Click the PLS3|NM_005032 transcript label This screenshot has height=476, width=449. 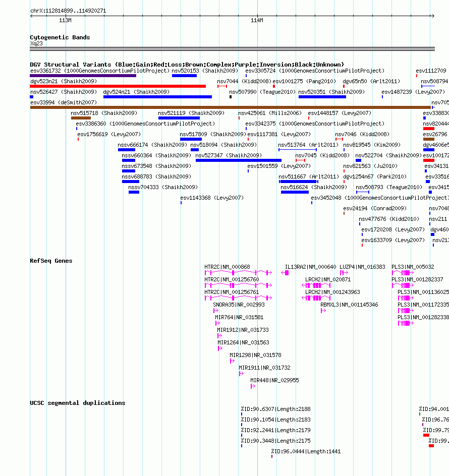[413, 267]
